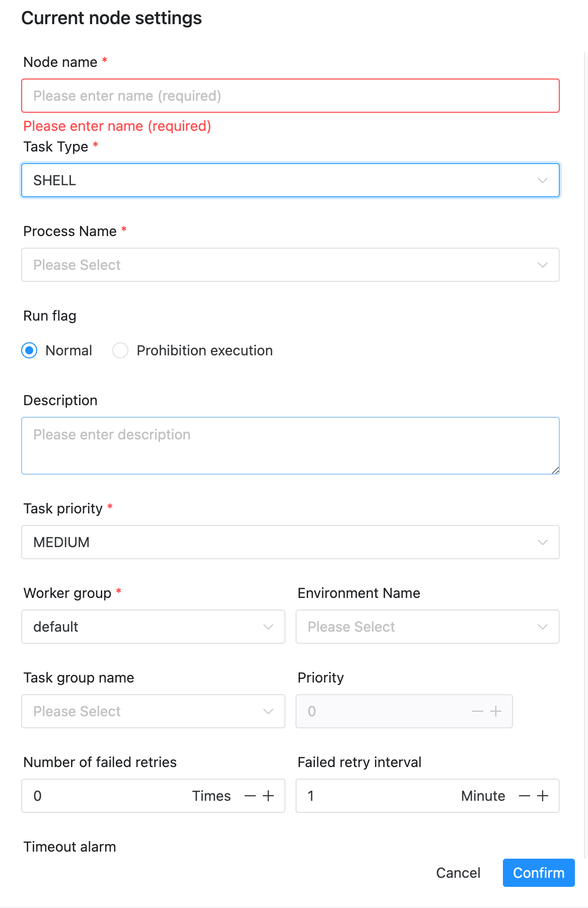Increase the Priority value with the plus icon
Screen dimensions: 588x908
[496, 711]
